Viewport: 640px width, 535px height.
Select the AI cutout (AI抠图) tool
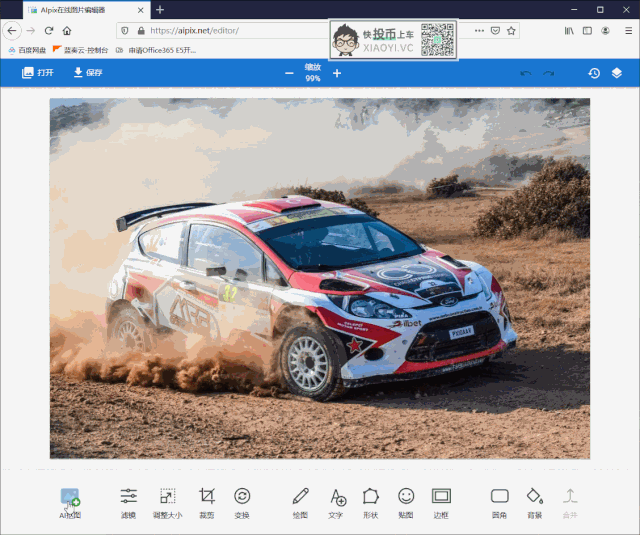pyautogui.click(x=69, y=498)
